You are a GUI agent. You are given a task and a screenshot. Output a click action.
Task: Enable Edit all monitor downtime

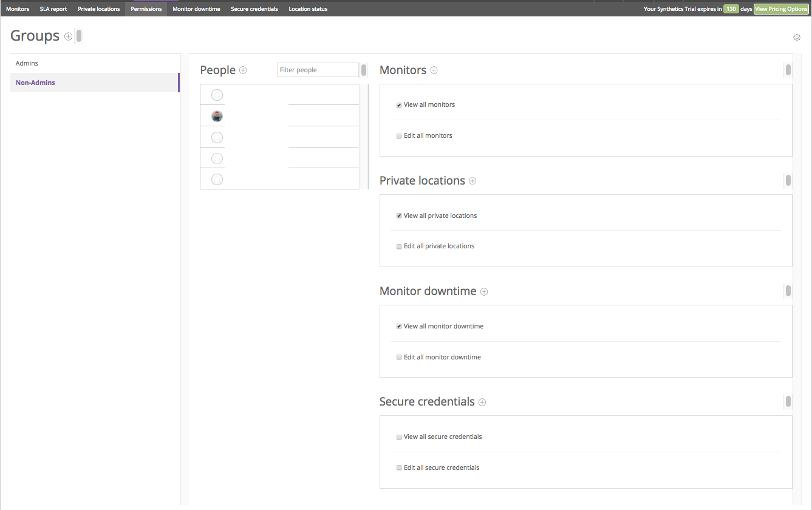399,357
